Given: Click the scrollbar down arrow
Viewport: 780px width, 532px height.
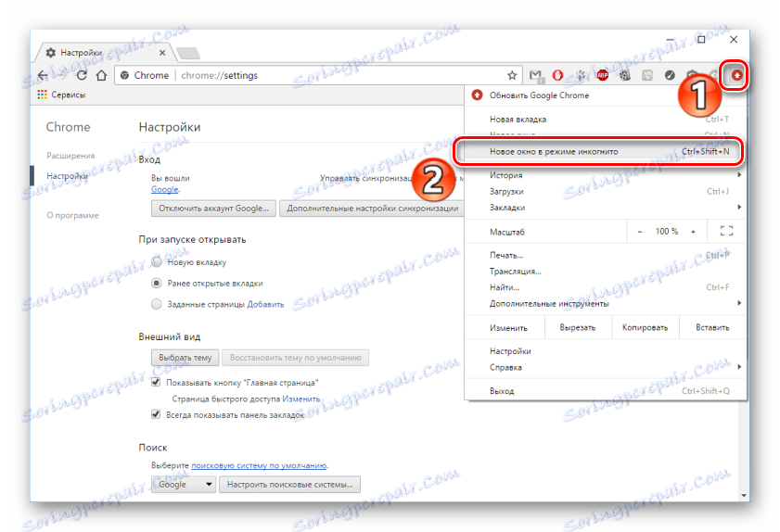Looking at the screenshot, I should (744, 495).
